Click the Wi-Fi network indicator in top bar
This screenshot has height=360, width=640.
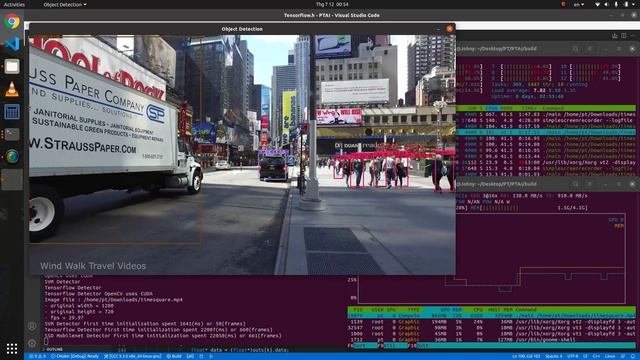597,4
